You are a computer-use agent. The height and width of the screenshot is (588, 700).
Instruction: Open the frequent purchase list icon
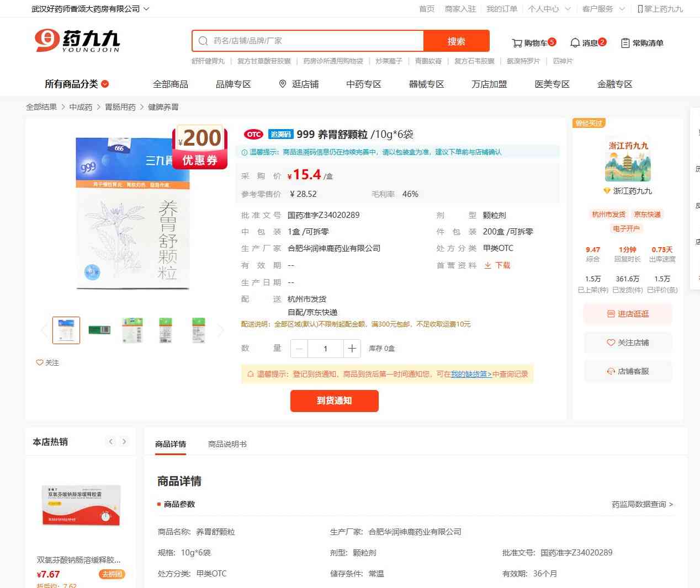click(x=625, y=43)
